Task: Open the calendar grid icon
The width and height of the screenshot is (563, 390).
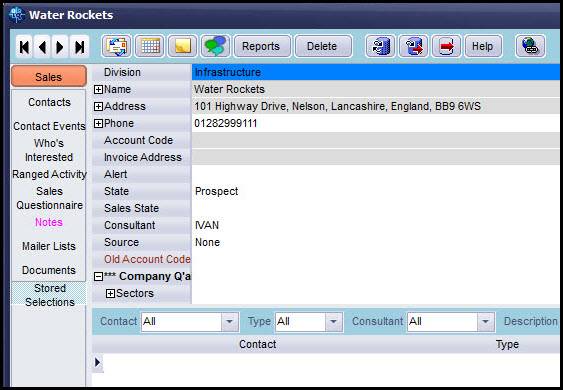Action: point(150,46)
